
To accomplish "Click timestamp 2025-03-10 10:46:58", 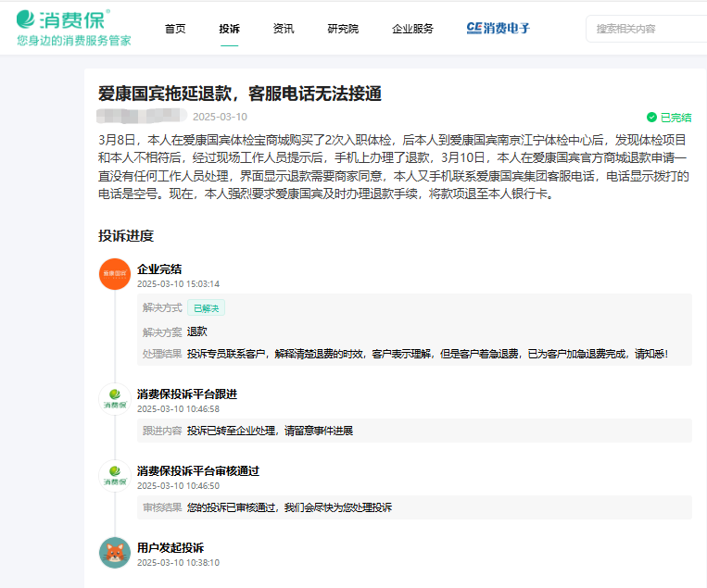I will pos(178,409).
